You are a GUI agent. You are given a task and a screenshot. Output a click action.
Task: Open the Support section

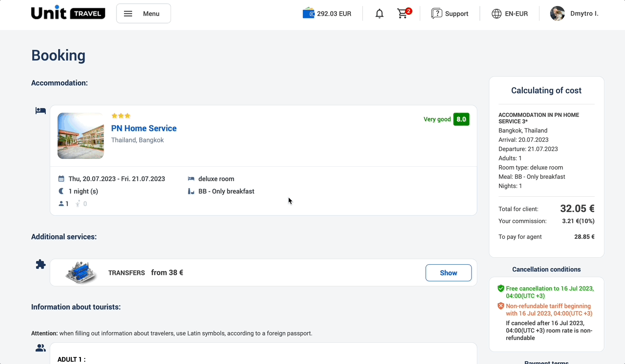click(x=456, y=14)
